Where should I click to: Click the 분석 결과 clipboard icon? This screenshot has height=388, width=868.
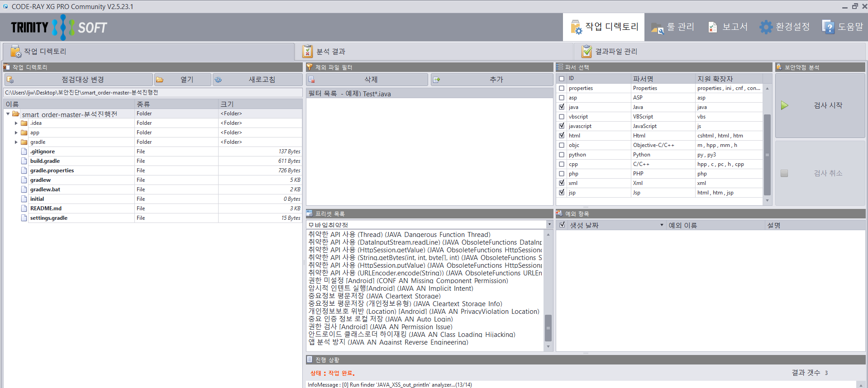307,51
